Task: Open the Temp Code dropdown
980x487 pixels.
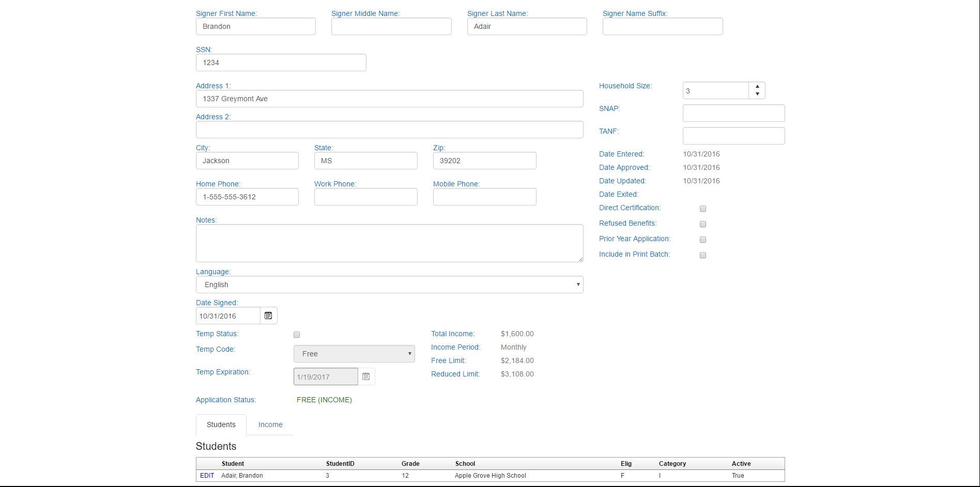Action: (x=354, y=354)
